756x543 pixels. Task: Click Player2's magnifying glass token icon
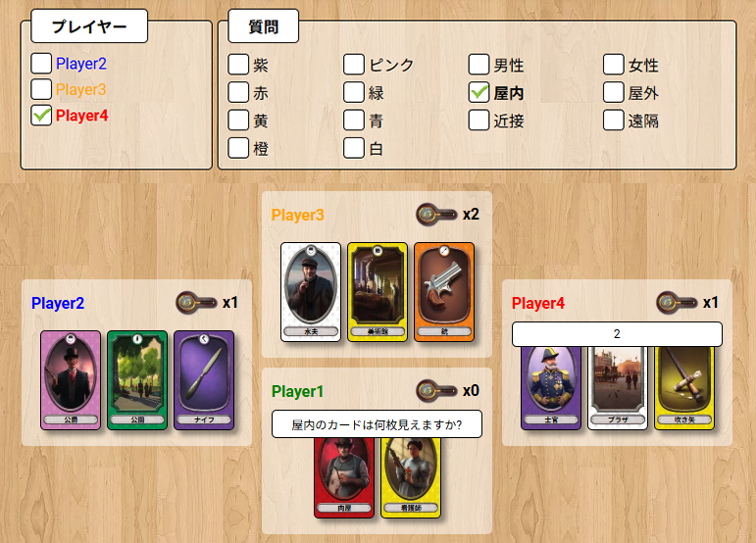pyautogui.click(x=196, y=303)
